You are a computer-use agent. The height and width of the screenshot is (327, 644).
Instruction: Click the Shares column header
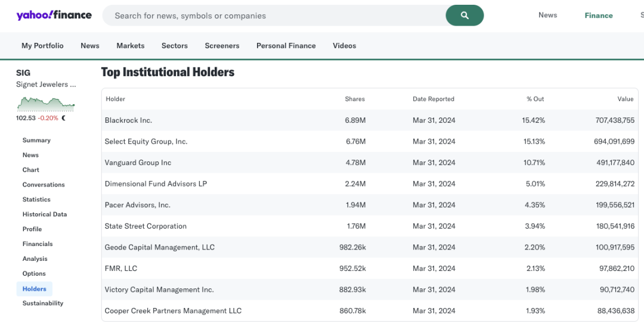pos(355,99)
